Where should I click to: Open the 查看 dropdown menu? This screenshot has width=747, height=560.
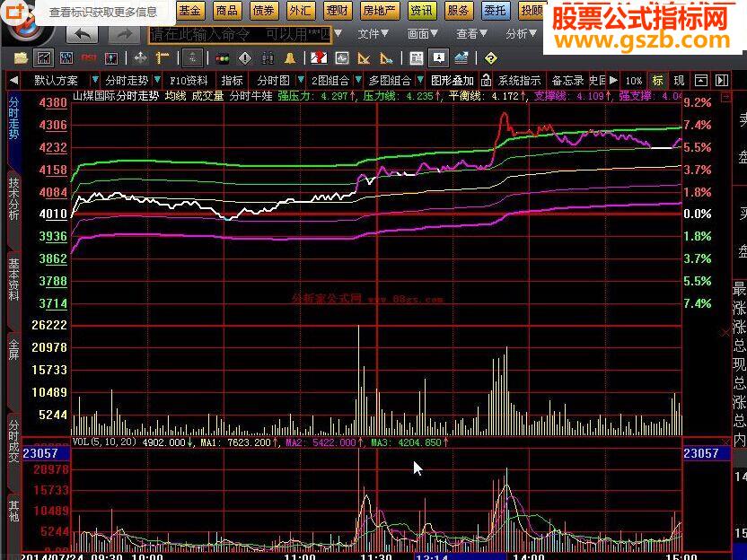pos(471,34)
